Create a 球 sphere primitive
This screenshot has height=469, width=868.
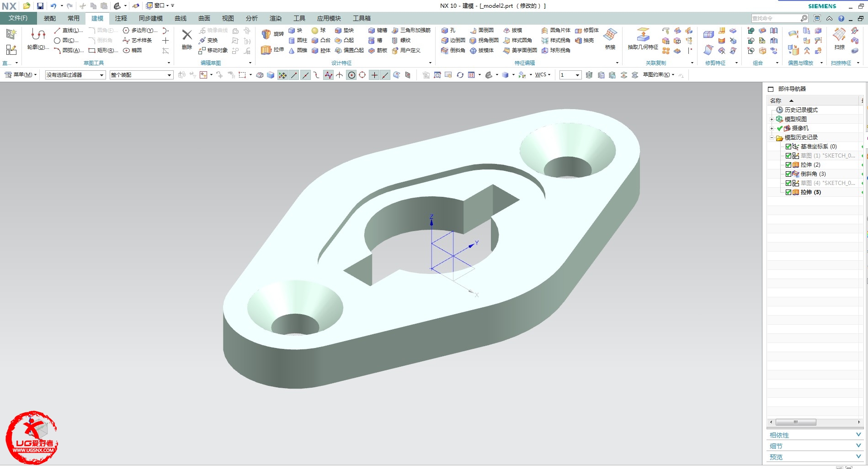[x=319, y=30]
